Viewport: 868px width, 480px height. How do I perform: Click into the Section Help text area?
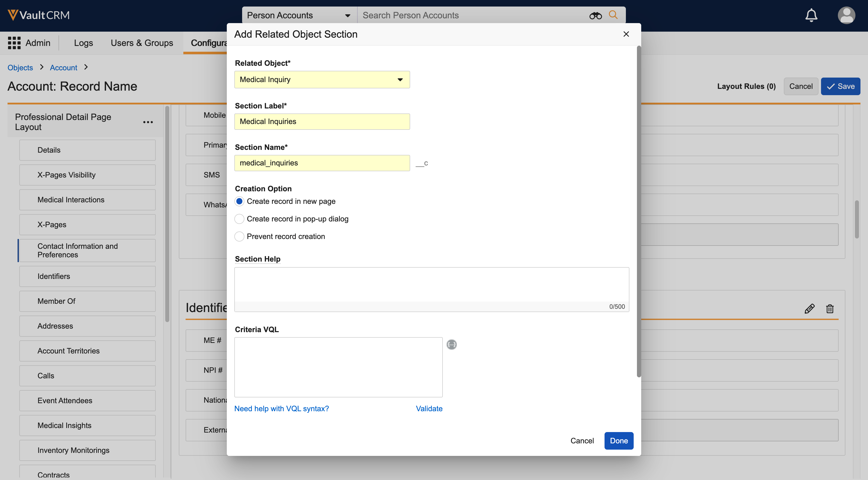[431, 285]
